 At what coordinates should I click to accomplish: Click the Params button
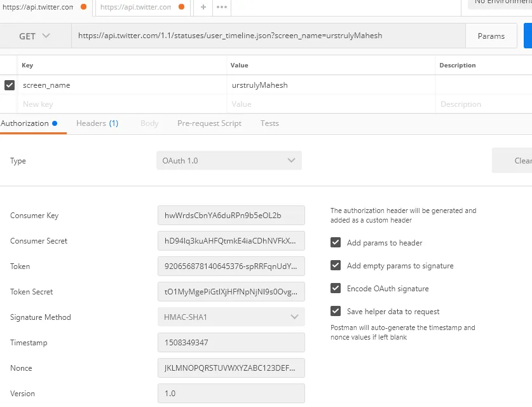click(491, 36)
